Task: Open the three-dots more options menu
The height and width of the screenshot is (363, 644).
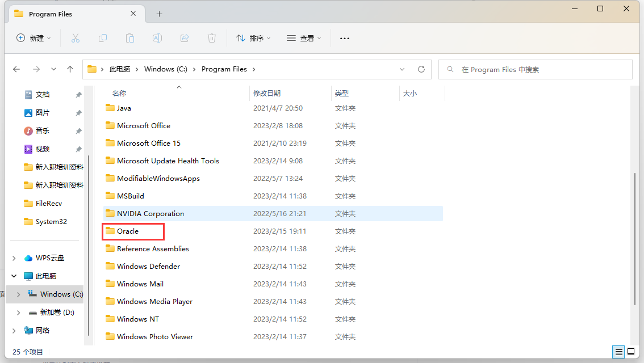Action: pos(345,38)
